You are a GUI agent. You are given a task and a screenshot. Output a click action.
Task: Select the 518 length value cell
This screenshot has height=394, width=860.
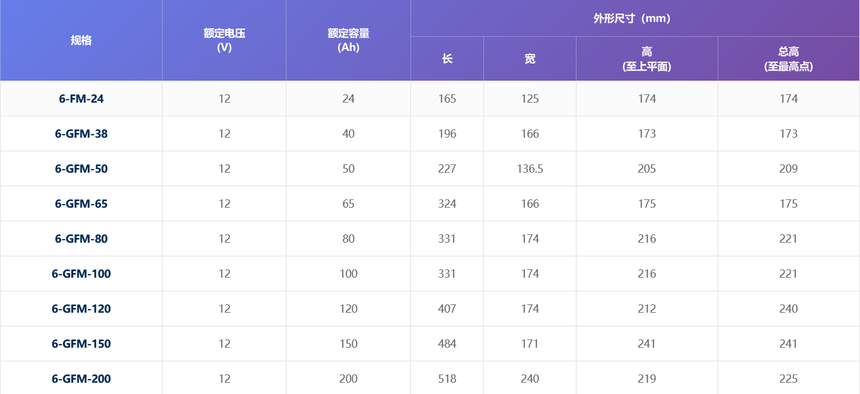pyautogui.click(x=447, y=379)
